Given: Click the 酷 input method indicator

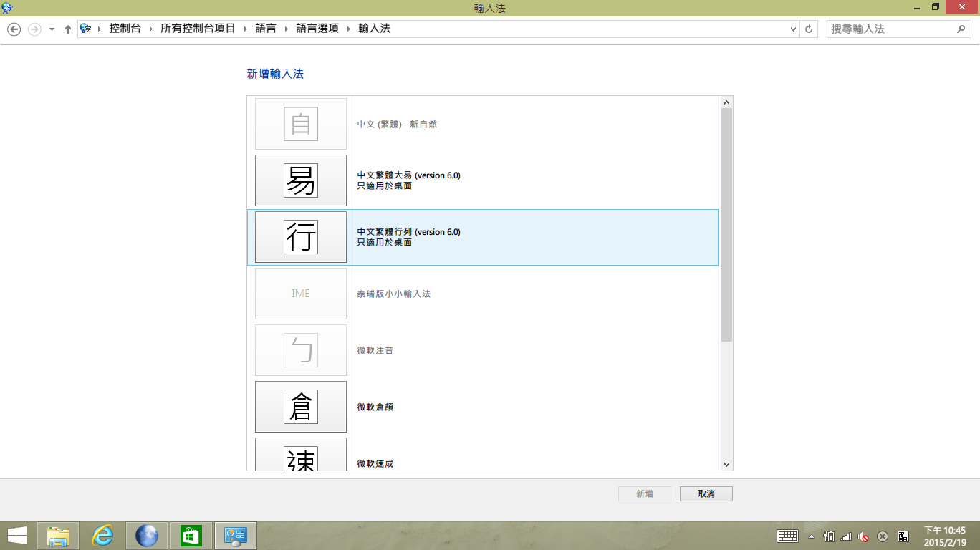Looking at the screenshot, I should (903, 536).
